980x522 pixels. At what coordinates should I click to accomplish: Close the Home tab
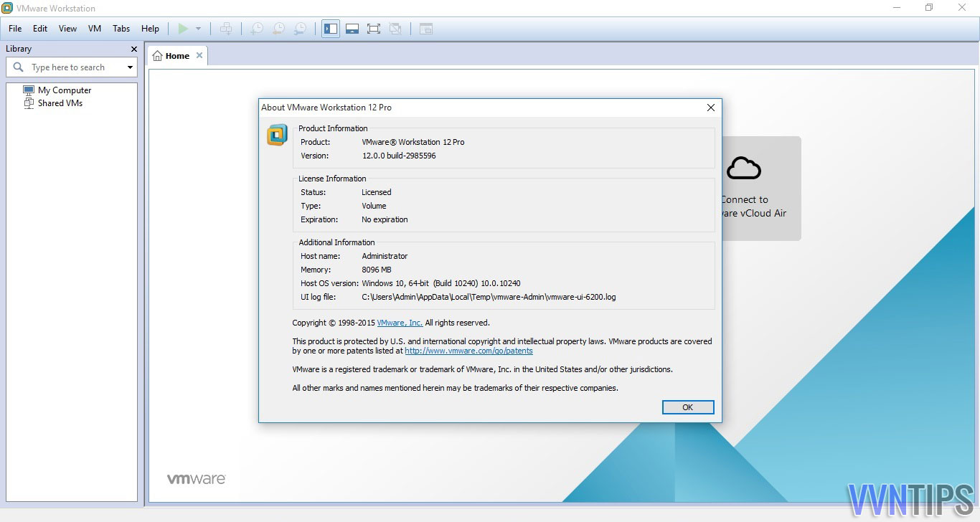(x=199, y=55)
